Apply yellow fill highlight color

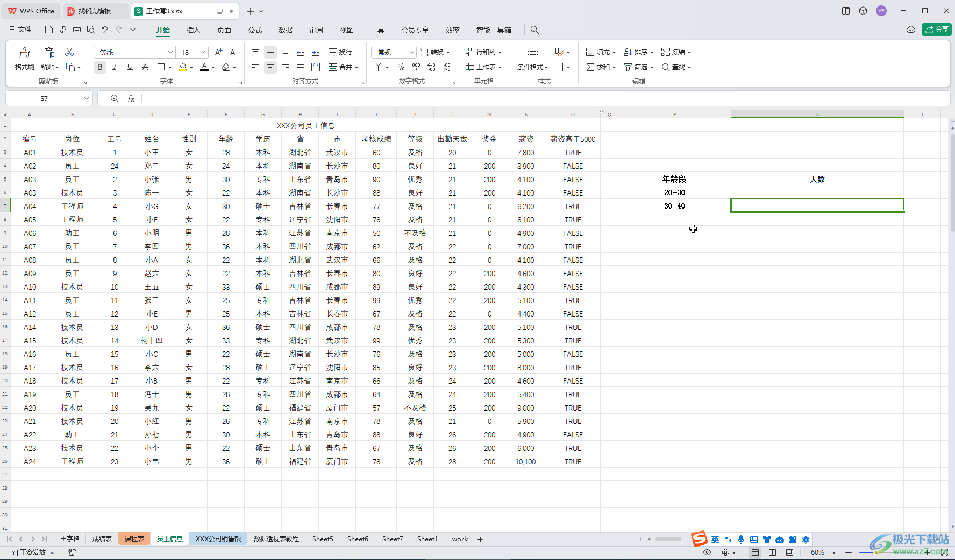(183, 67)
